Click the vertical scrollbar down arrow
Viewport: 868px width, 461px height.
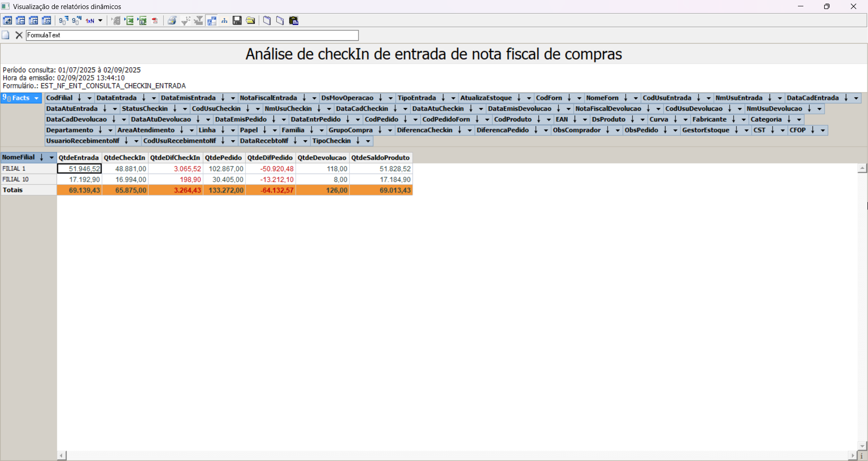[x=862, y=446]
